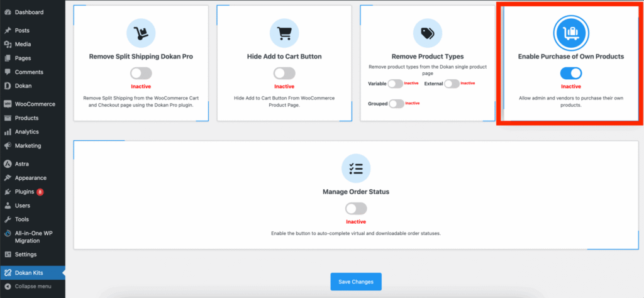The height and width of the screenshot is (298, 644).
Task: Toggle the External product type switch
Action: click(x=452, y=84)
